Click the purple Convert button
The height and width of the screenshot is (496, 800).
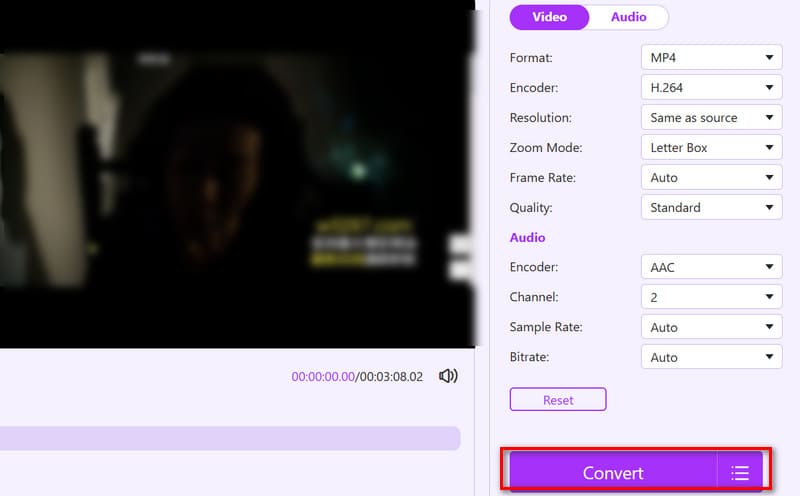pos(613,473)
